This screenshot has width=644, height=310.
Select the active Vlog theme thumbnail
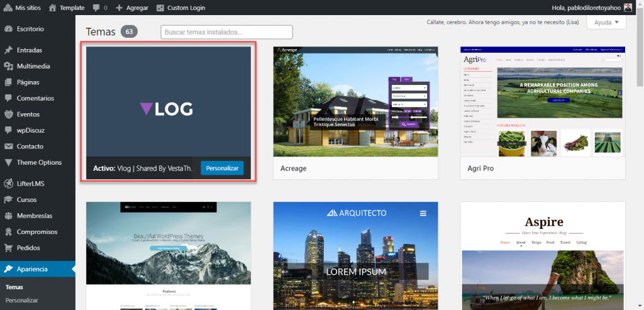(169, 101)
